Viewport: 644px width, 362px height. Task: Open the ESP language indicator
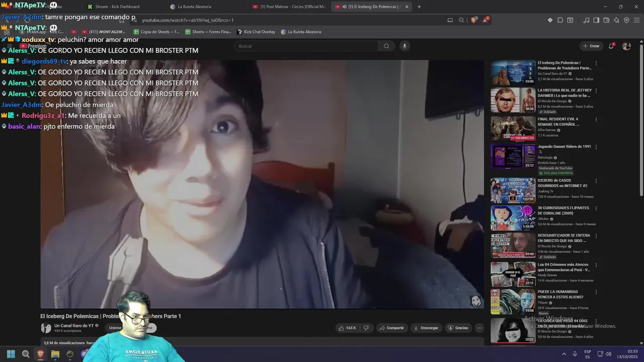pyautogui.click(x=588, y=354)
